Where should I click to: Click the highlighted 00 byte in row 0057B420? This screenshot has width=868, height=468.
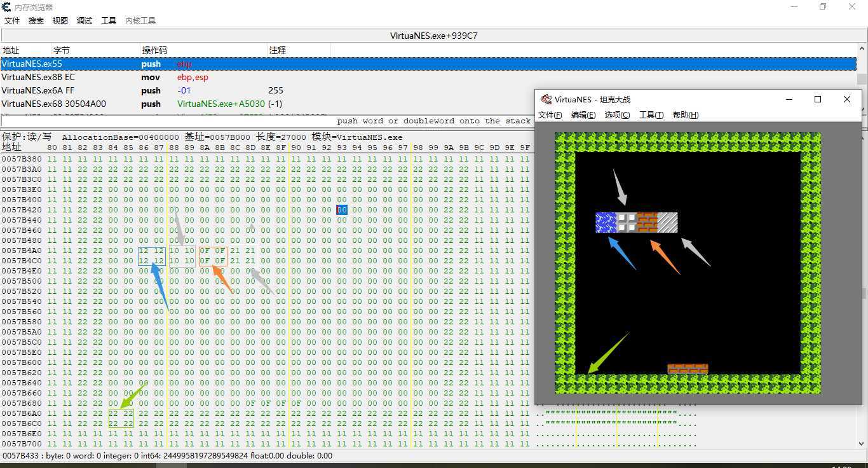point(342,210)
